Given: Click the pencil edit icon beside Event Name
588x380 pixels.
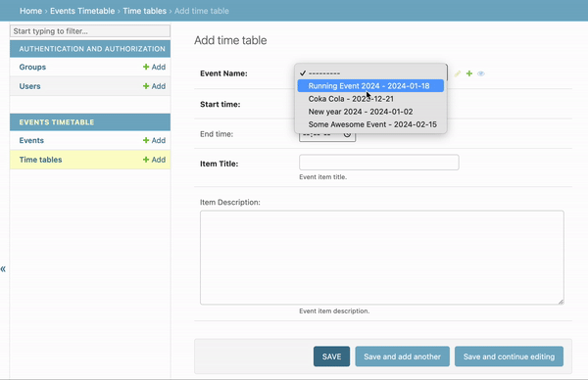Looking at the screenshot, I should 457,73.
